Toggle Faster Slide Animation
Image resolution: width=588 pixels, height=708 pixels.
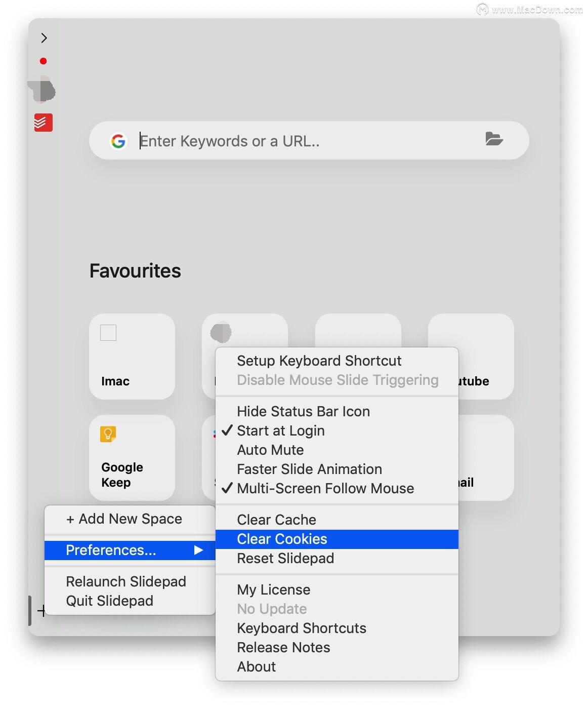tap(337, 469)
